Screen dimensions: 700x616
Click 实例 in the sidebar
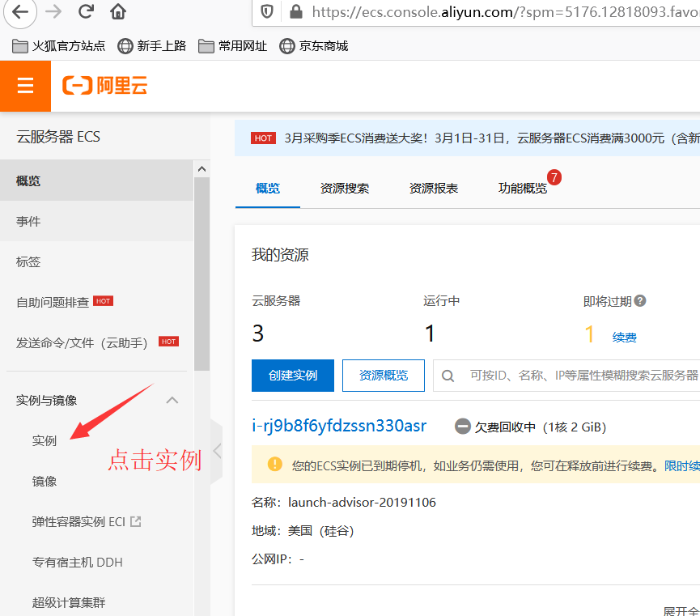[x=45, y=441]
